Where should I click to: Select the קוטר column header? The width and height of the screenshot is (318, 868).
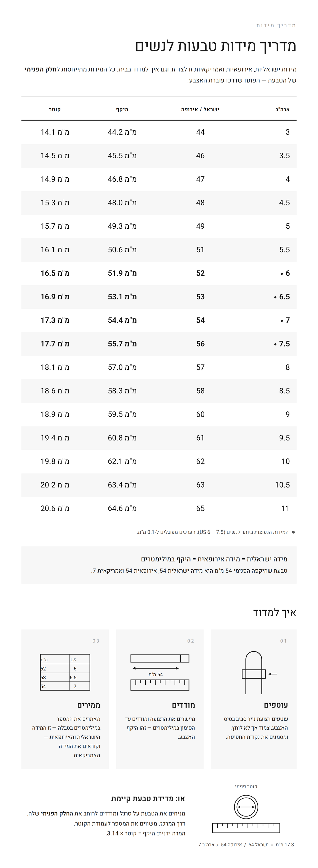tap(55, 109)
